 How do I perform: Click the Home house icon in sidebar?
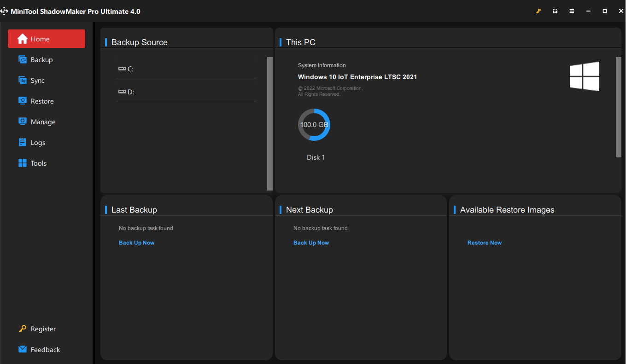coord(23,39)
